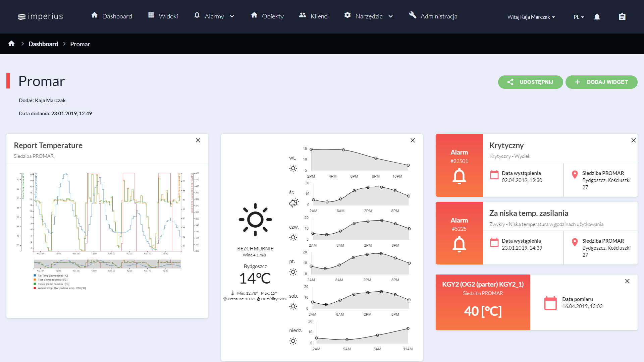This screenshot has width=644, height=362.
Task: Open the PL language selector
Action: [579, 17]
